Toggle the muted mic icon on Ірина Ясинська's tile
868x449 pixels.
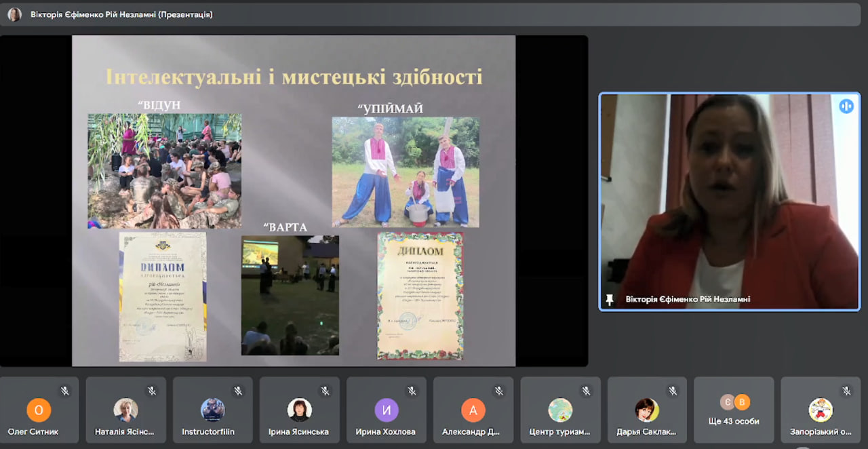[325, 391]
